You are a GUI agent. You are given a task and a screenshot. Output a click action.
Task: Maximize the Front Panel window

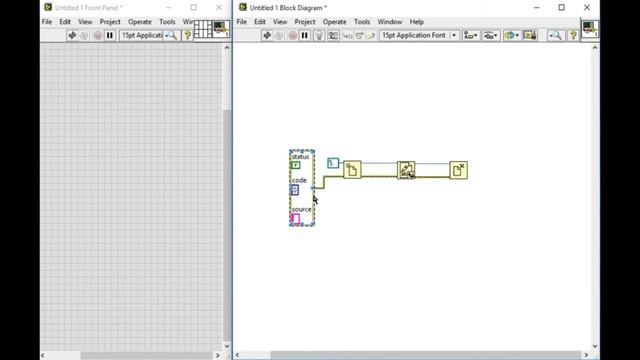pyautogui.click(x=193, y=7)
